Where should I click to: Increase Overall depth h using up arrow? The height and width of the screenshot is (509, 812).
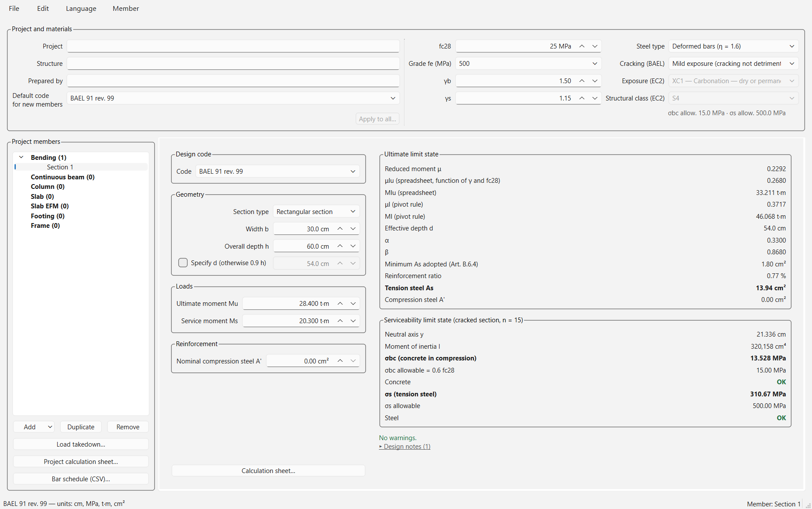(340, 246)
